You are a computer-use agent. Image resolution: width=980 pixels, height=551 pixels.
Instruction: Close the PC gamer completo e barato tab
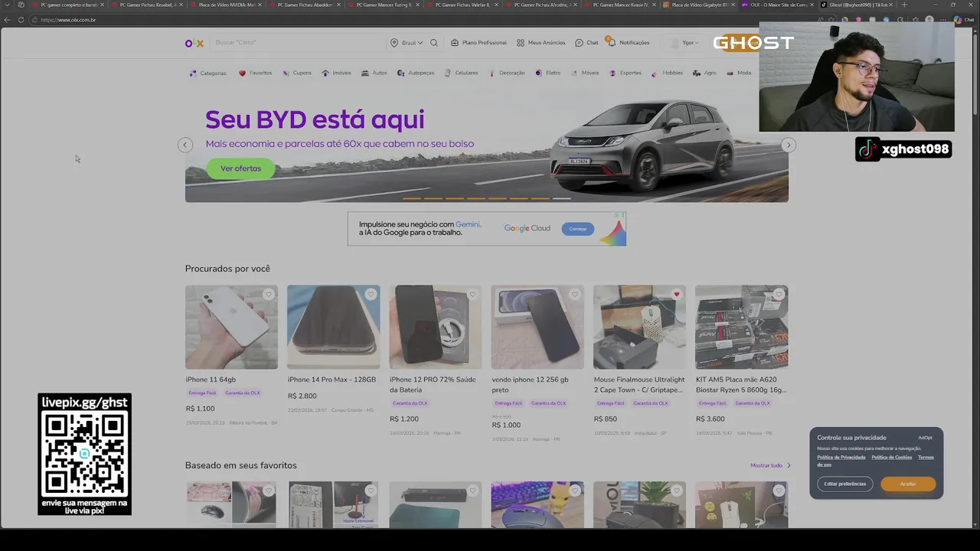coord(102,5)
